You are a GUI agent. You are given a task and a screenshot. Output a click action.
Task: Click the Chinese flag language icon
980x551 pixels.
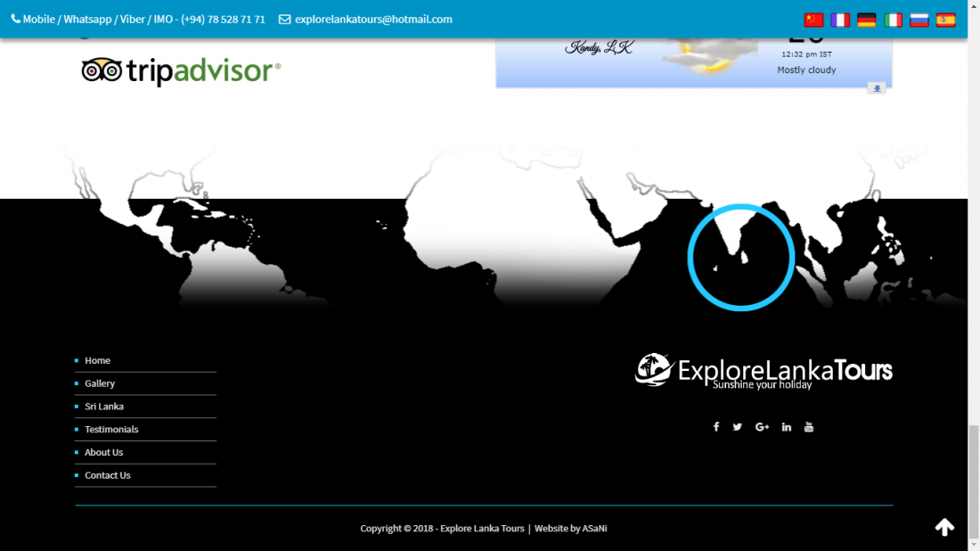coord(813,20)
